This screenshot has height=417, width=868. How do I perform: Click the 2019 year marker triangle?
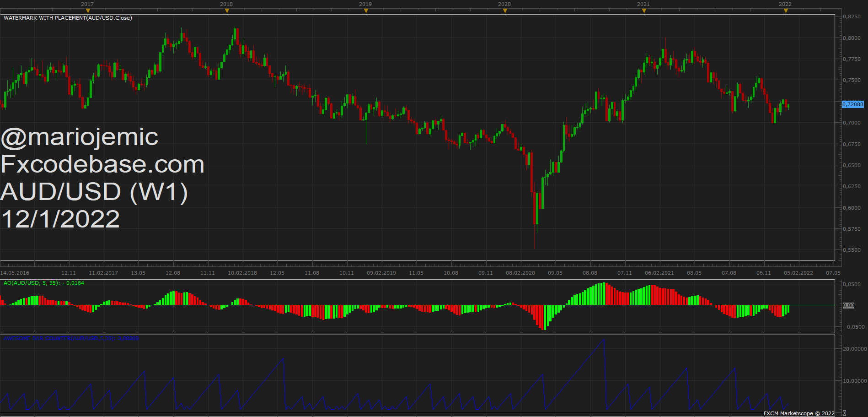pos(366,11)
